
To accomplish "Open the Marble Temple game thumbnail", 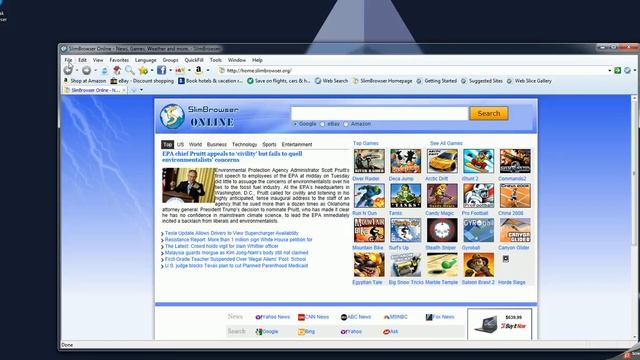I will click(442, 264).
